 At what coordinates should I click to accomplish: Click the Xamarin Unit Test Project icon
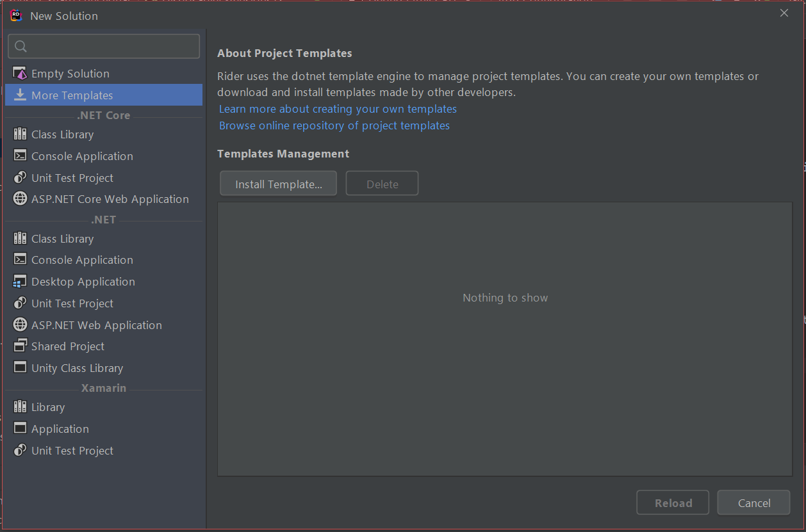click(x=20, y=451)
